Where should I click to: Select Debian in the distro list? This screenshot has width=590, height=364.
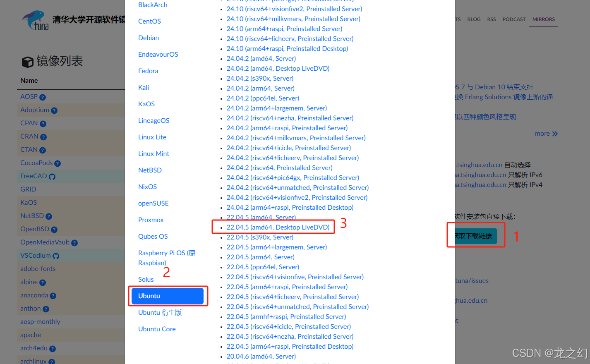pos(149,38)
